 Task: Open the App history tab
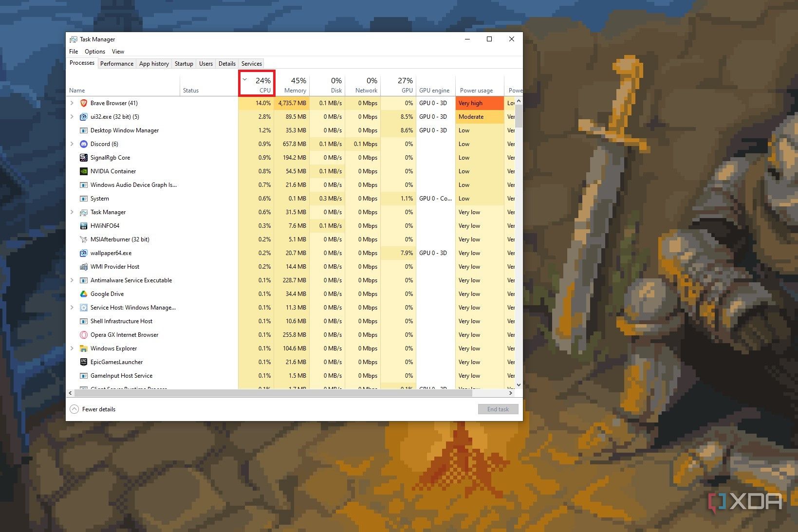coord(154,64)
